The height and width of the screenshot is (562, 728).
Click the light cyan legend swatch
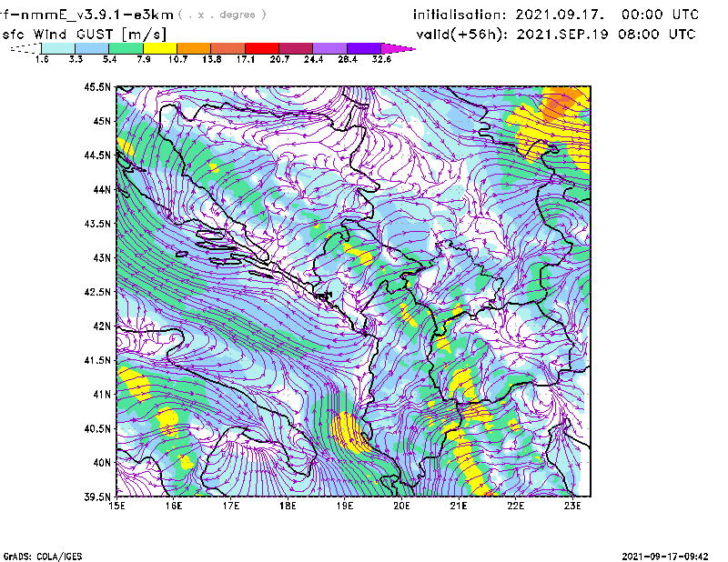[x=58, y=48]
